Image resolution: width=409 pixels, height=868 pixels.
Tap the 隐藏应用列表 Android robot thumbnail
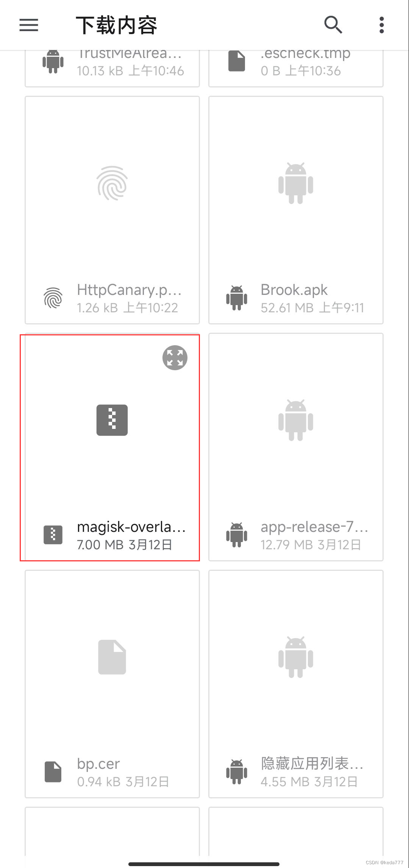pyautogui.click(x=296, y=657)
